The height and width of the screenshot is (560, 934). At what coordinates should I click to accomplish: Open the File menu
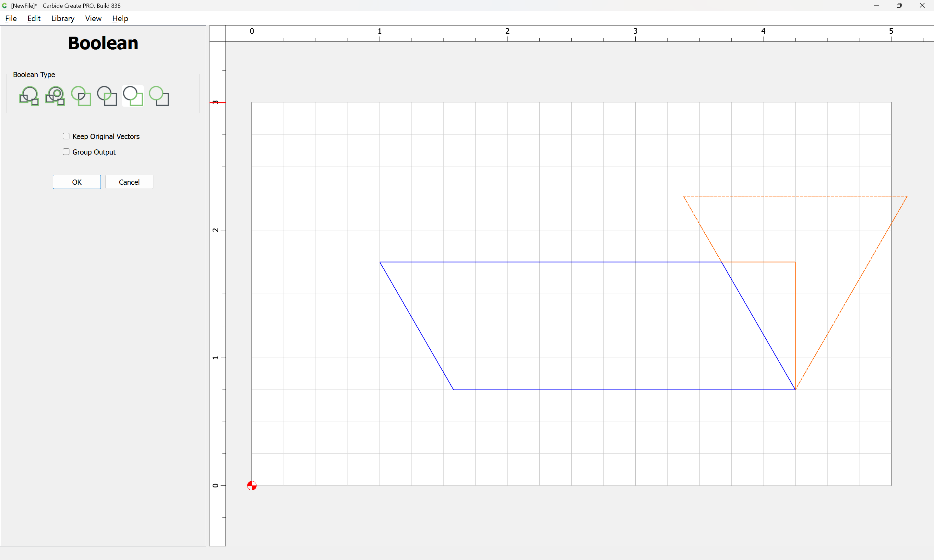pos(11,18)
